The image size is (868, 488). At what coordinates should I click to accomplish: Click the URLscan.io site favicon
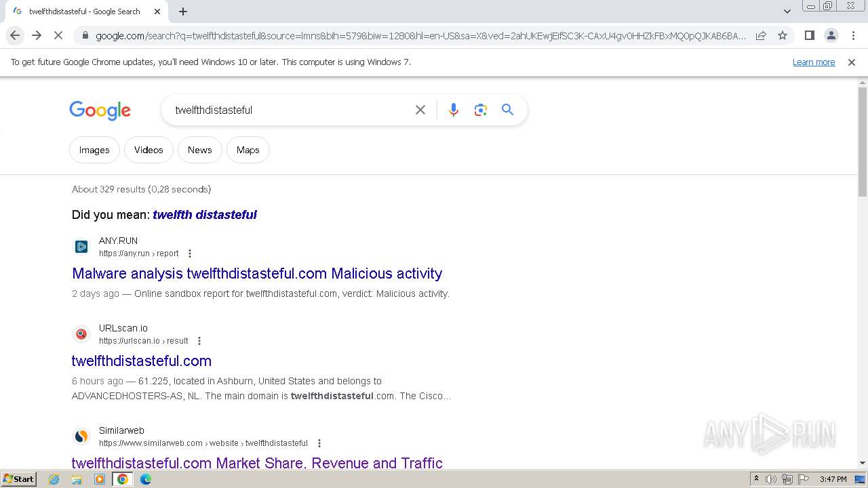(x=81, y=334)
